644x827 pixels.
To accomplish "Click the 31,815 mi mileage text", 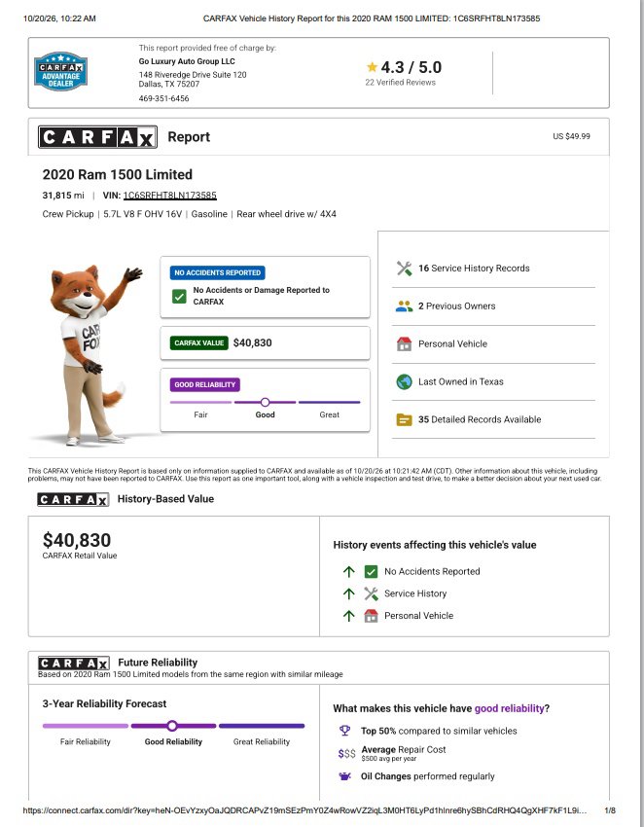I will tap(63, 196).
